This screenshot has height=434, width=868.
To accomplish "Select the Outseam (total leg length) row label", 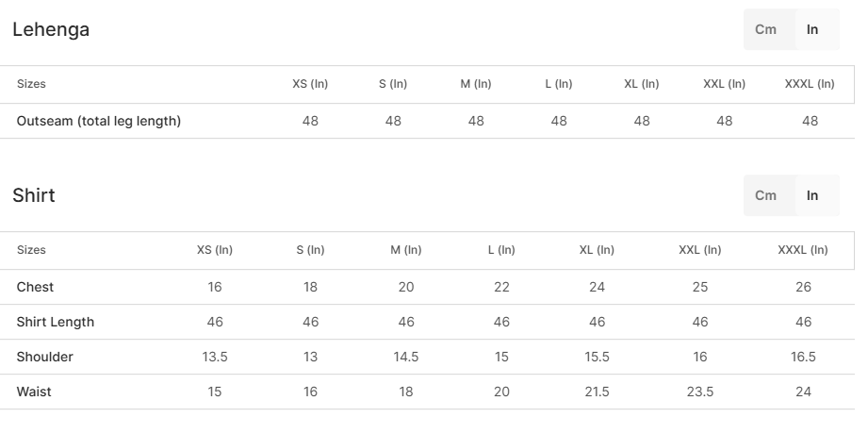I will (x=99, y=121).
